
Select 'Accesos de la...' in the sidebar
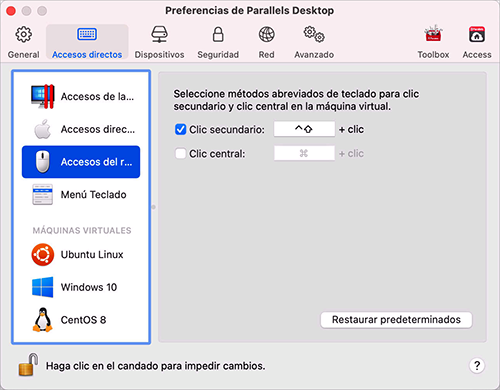pyautogui.click(x=81, y=97)
